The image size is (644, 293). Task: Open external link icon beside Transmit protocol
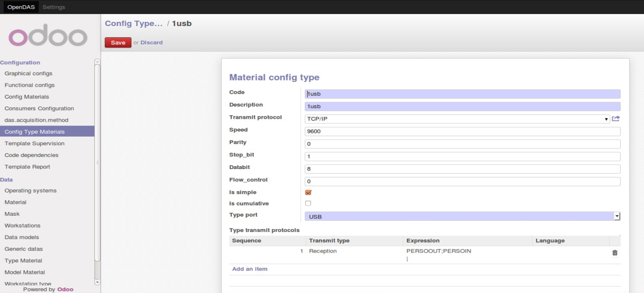(616, 118)
